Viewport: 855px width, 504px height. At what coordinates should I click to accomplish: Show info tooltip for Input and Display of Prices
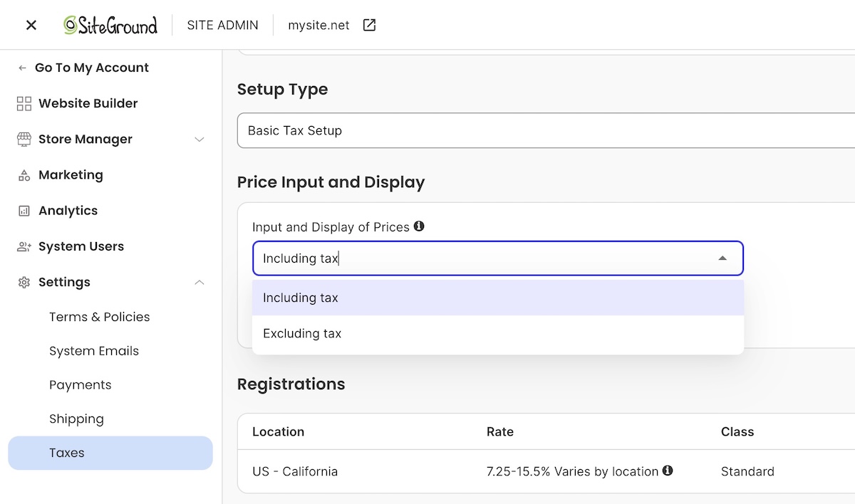coord(419,226)
